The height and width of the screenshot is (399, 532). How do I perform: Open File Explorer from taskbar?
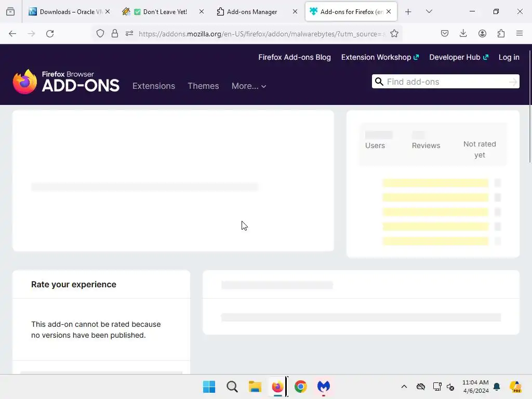pos(255,387)
